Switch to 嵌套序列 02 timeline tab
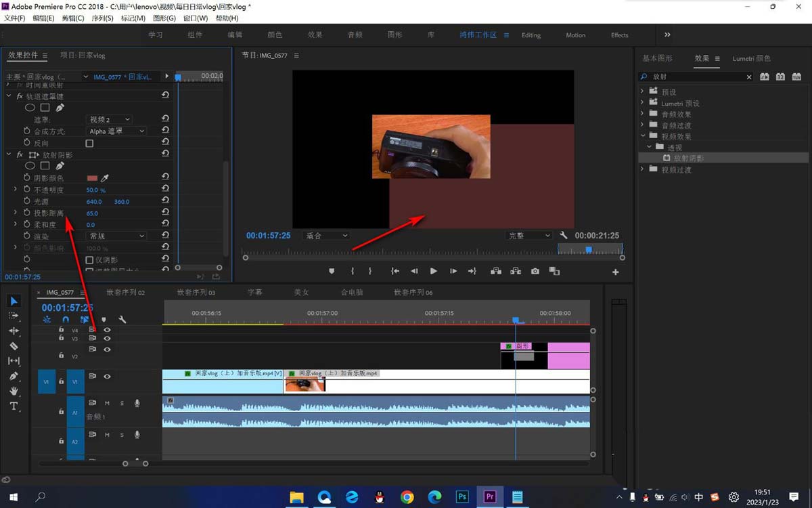This screenshot has height=508, width=812. point(125,293)
